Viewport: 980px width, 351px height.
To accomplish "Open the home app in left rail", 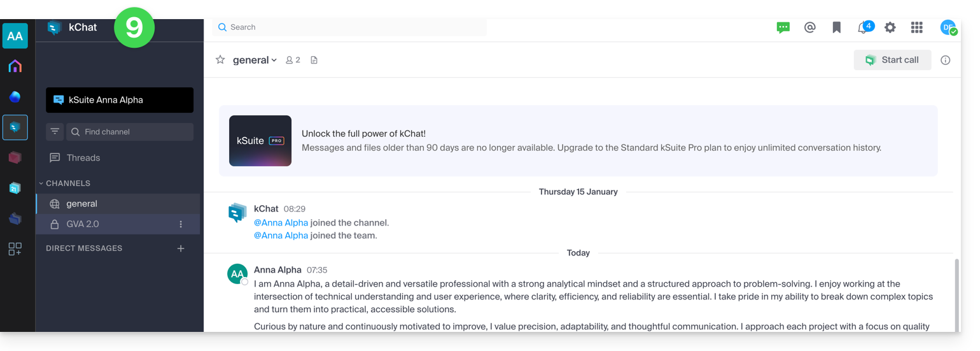I will [15, 66].
